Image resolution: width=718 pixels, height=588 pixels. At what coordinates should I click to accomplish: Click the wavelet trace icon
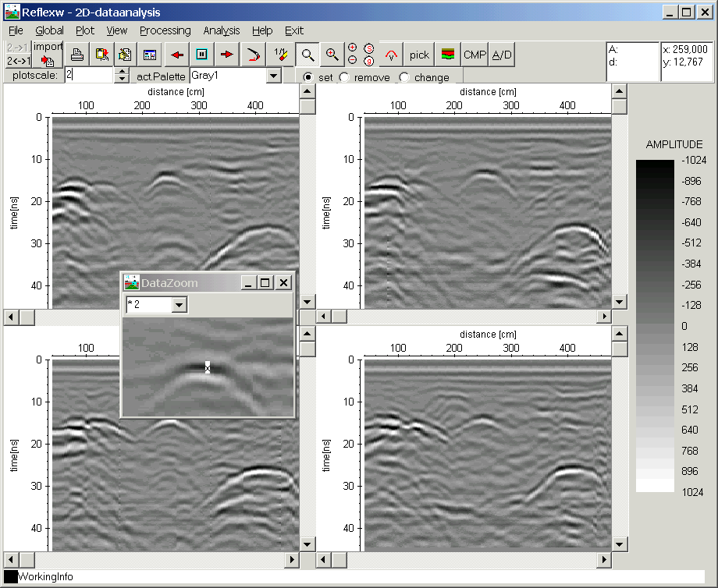pyautogui.click(x=392, y=55)
